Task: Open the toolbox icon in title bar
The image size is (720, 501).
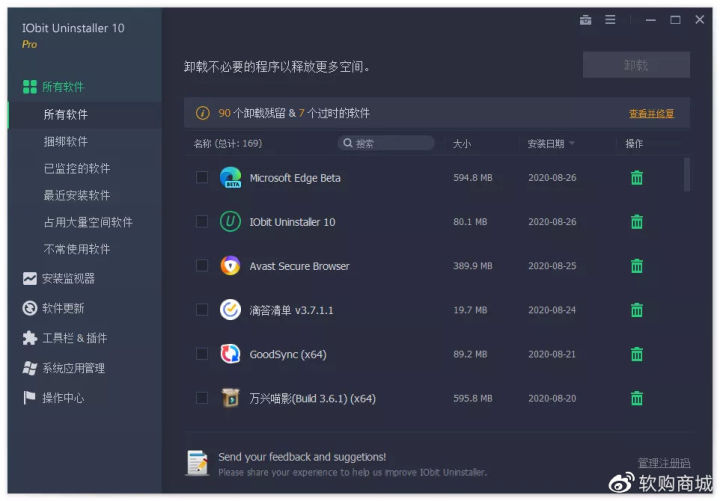Action: (x=585, y=20)
